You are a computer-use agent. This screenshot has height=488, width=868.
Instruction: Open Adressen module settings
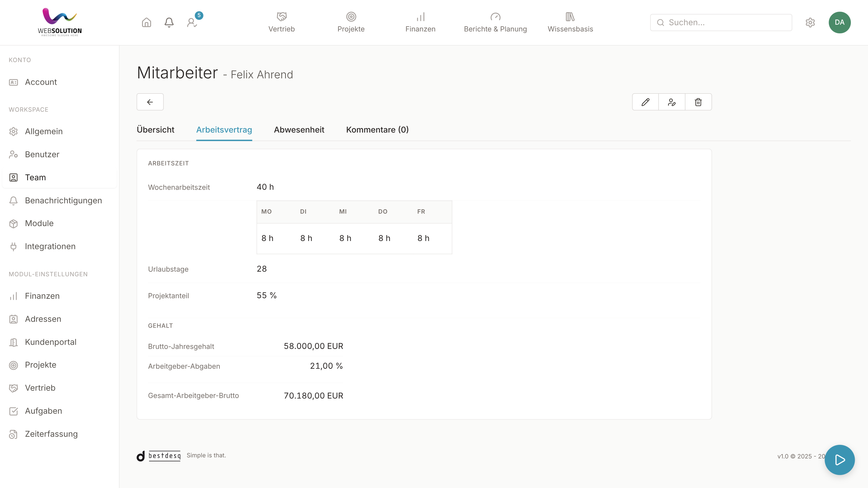59,319
